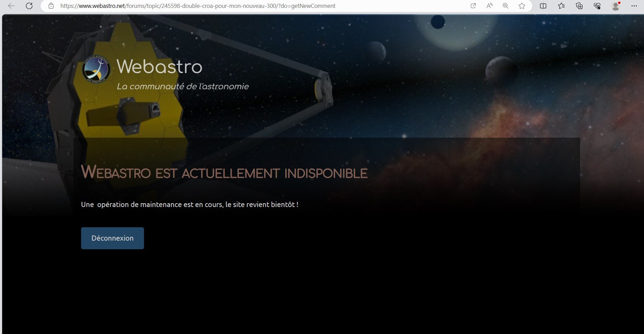
Task: Click the Webastro site title
Action: tap(159, 66)
